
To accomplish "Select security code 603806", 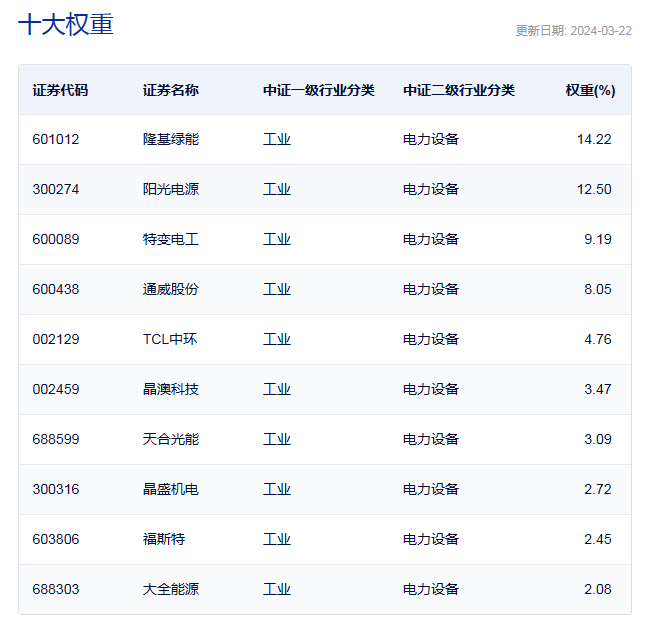I will tap(55, 539).
